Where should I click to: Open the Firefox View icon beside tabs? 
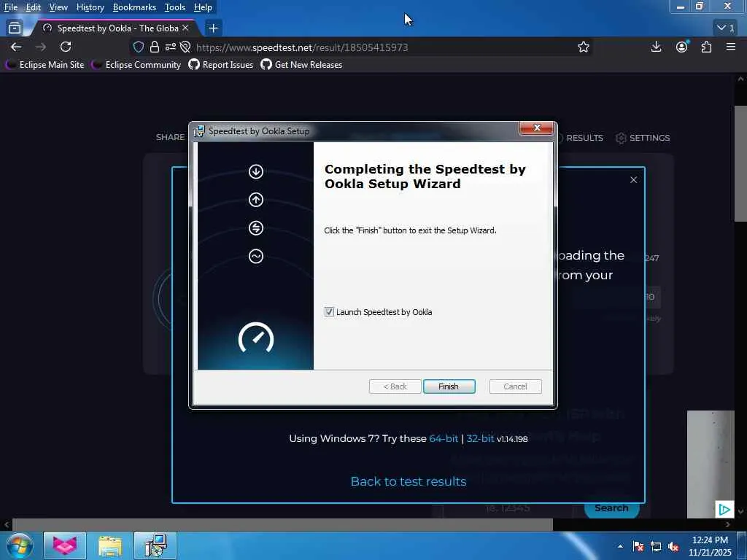15,28
